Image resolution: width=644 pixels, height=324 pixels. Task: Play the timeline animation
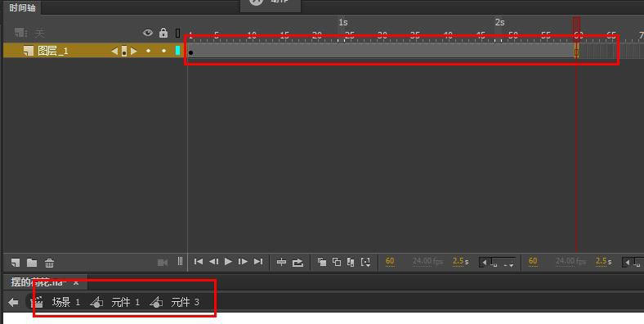[228, 262]
